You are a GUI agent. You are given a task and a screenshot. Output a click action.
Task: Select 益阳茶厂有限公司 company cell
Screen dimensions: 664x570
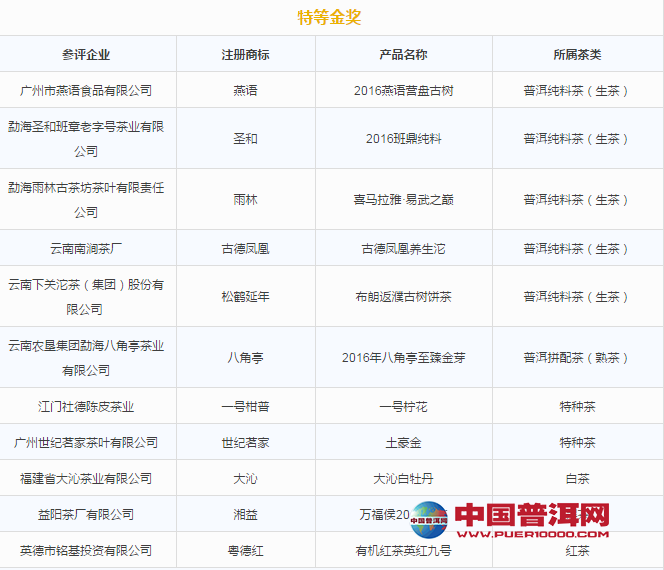click(86, 514)
